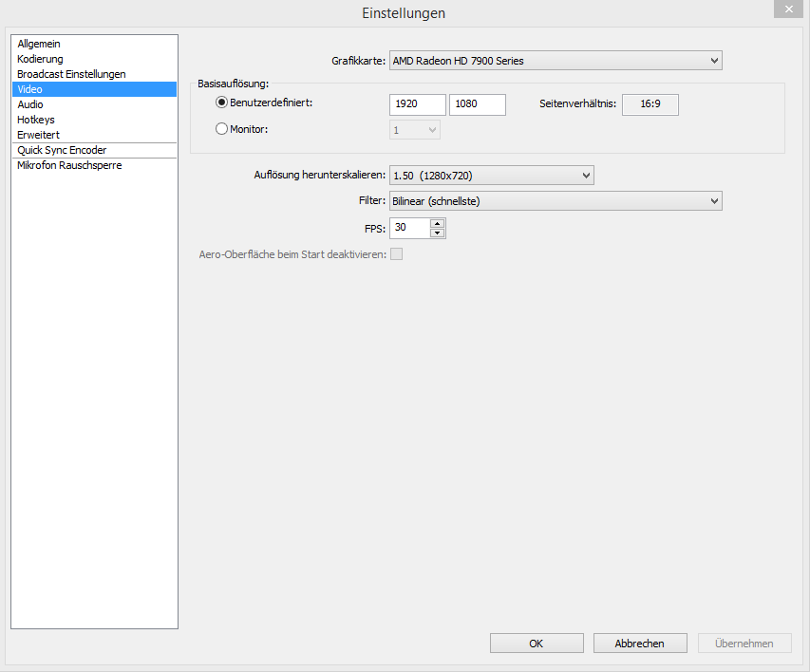This screenshot has height=672, width=810.
Task: Switch to Audio settings
Action: pos(94,104)
